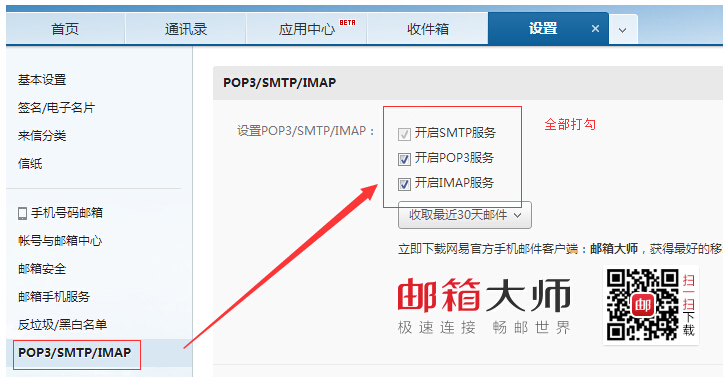Expand the tab overflow chevron
This screenshot has height=377, width=726.
623,30
